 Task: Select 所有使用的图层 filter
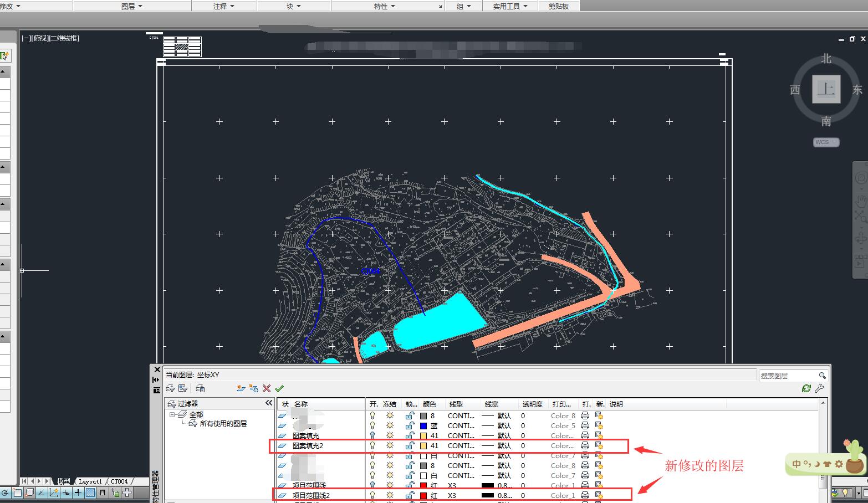point(223,424)
